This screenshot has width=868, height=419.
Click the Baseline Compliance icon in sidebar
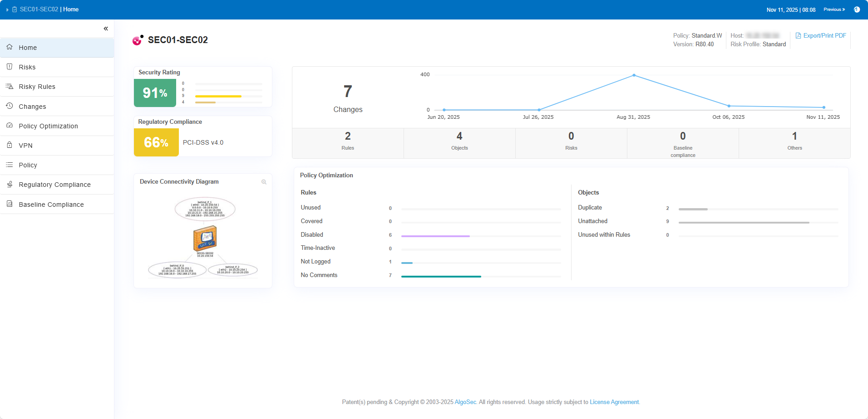tap(10, 204)
